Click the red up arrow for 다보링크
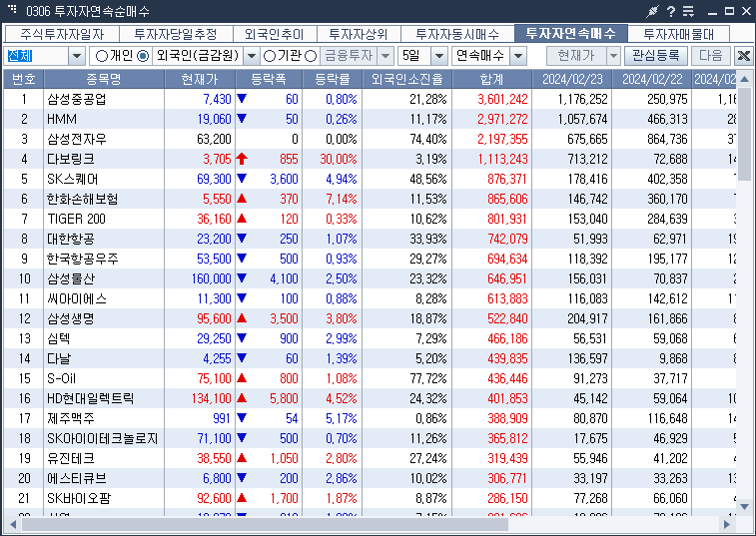756x536 pixels. [x=242, y=159]
